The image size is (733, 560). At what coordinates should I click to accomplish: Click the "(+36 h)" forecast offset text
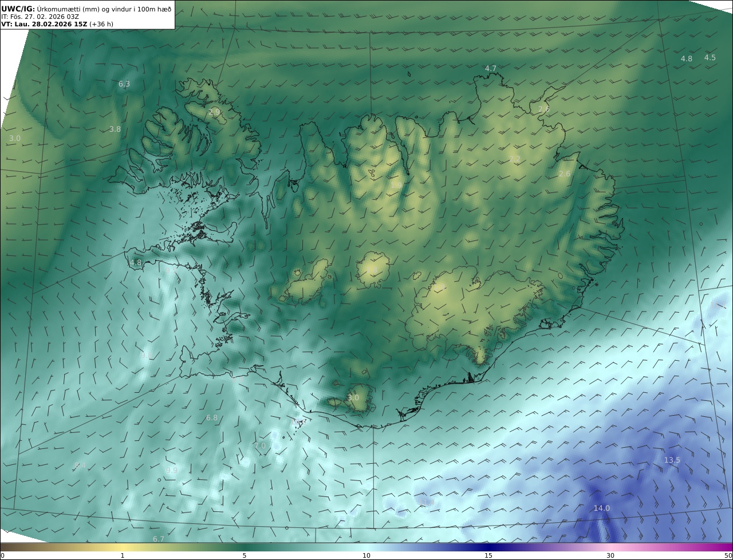(101, 24)
